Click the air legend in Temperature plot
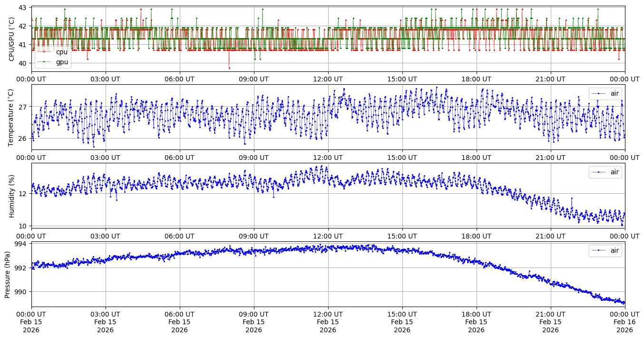The width and height of the screenshot is (644, 338). [605, 93]
